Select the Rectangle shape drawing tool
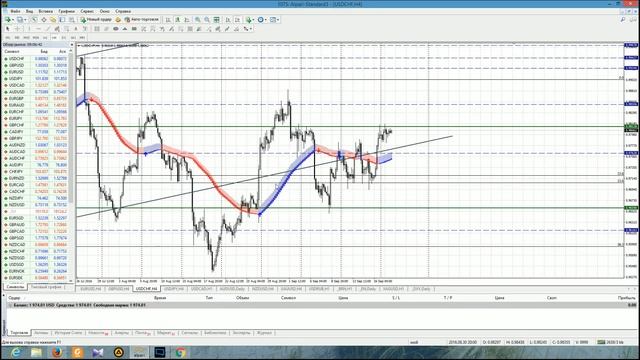 click(x=134, y=29)
